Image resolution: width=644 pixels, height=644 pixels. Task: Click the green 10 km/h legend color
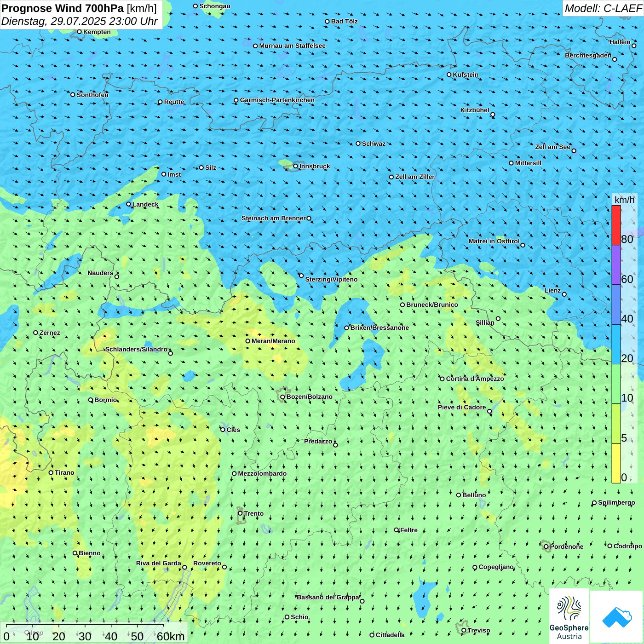pyautogui.click(x=616, y=384)
